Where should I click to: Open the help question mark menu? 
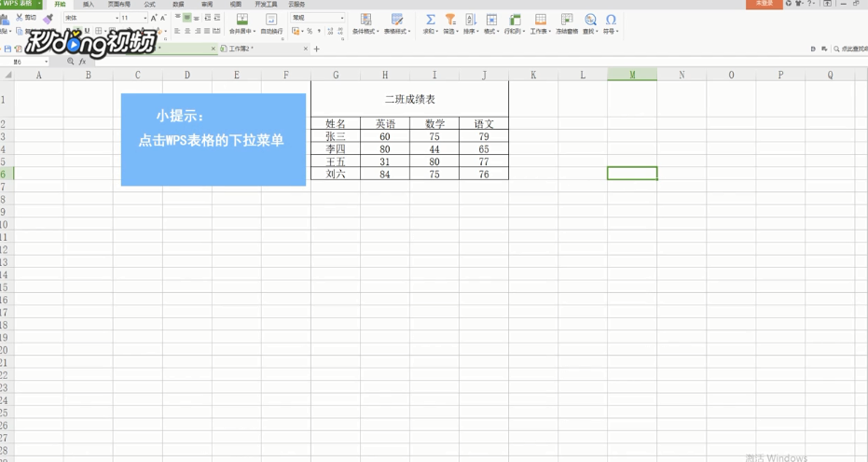810,4
